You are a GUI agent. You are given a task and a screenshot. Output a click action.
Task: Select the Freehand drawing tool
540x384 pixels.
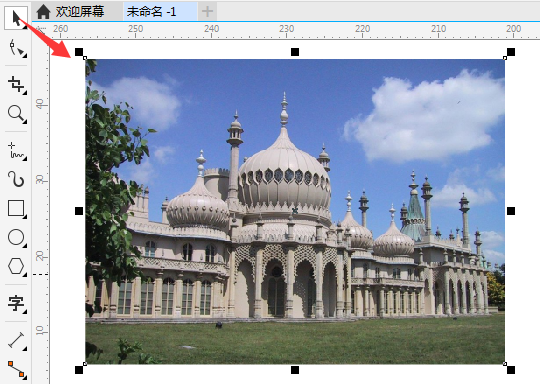16,151
